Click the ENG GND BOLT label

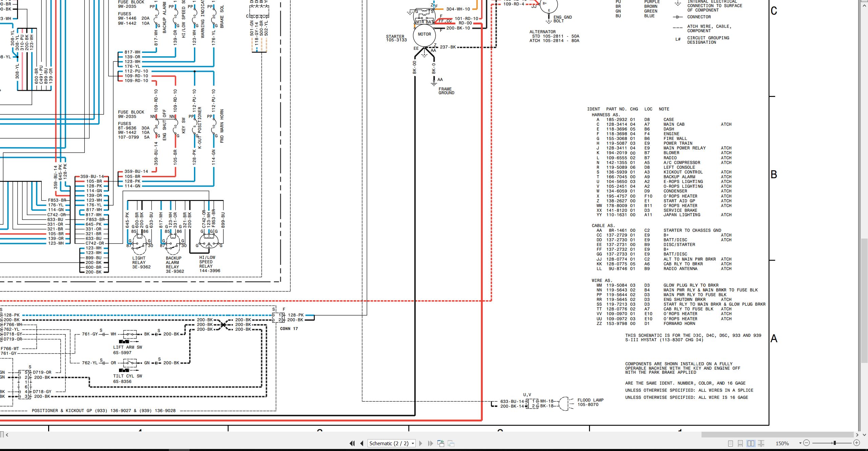[563, 19]
